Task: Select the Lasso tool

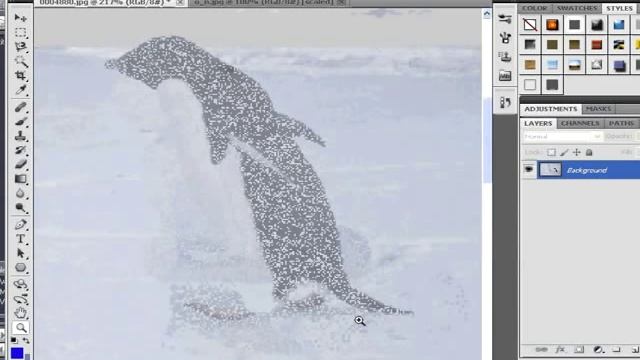Action: coord(20,47)
